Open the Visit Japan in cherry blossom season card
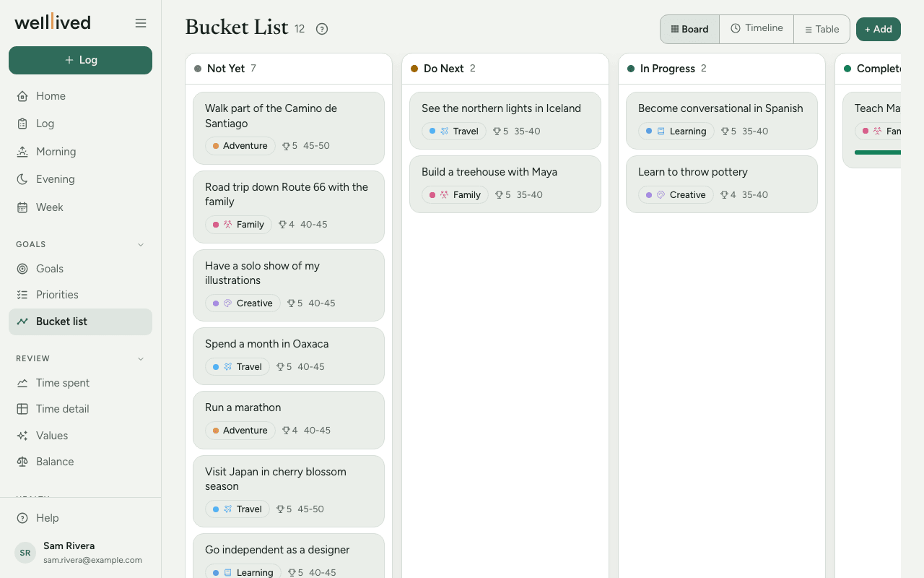This screenshot has height=578, width=924. 289,491
